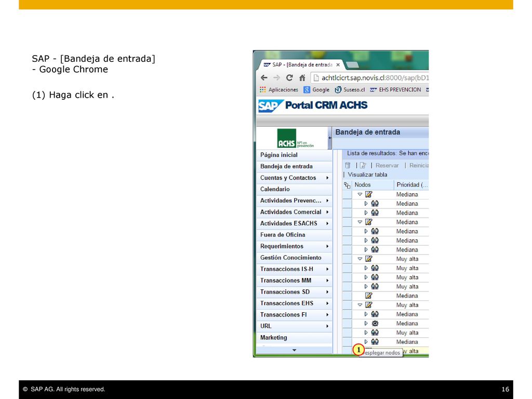The width and height of the screenshot is (532, 399).
Task: Click the binoculars icon just below the gear row
Action: (x=375, y=332)
